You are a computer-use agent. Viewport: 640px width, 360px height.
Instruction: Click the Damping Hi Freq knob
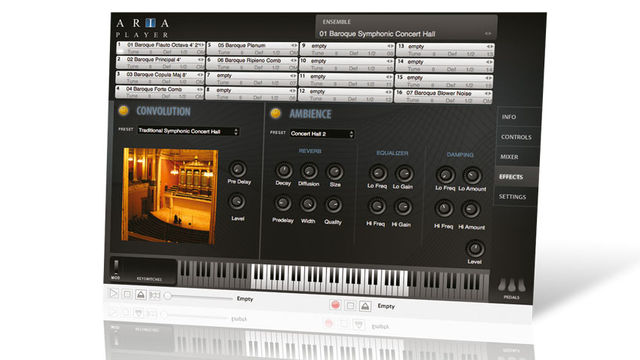click(444, 209)
